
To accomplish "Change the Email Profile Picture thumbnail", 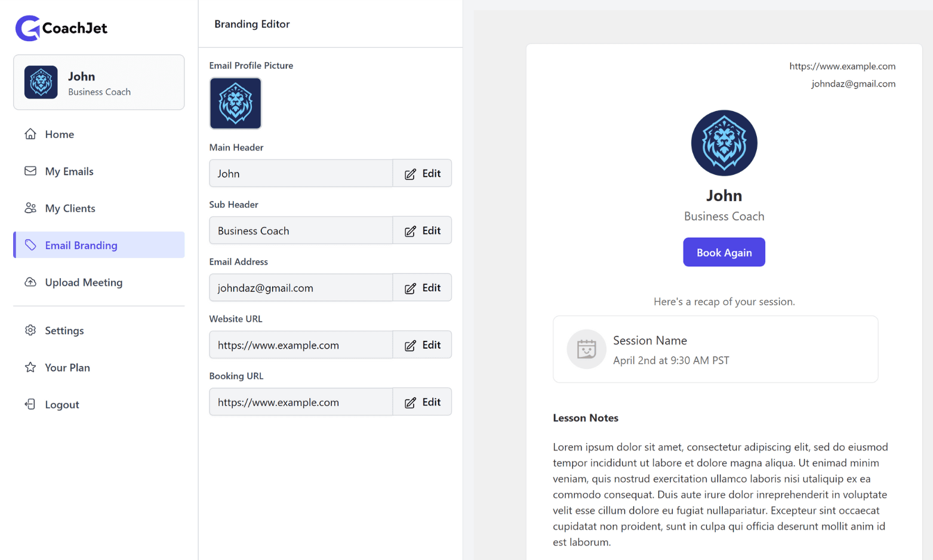I will [x=235, y=103].
